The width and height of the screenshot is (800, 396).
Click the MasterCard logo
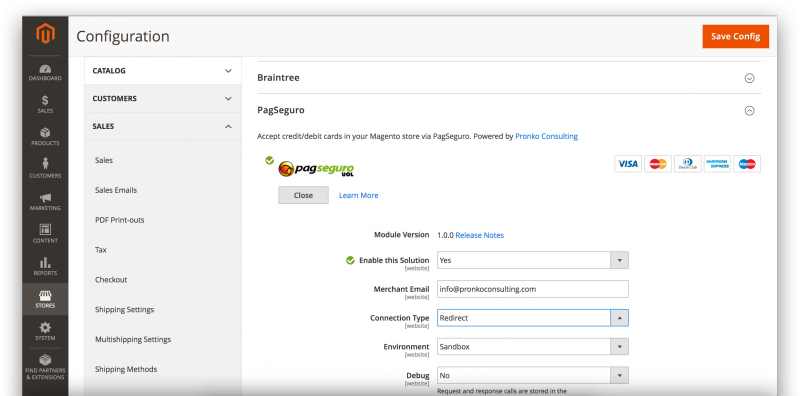658,164
